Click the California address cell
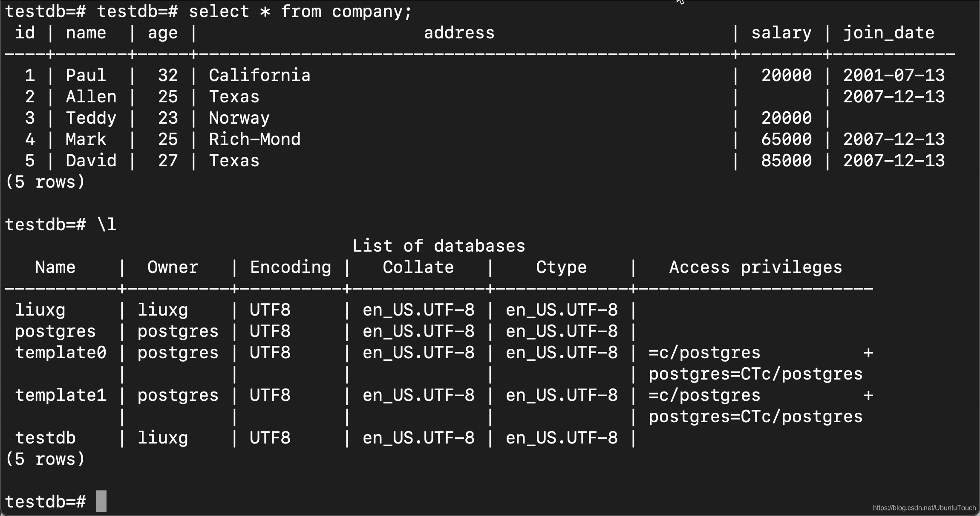The width and height of the screenshot is (980, 516). click(259, 75)
